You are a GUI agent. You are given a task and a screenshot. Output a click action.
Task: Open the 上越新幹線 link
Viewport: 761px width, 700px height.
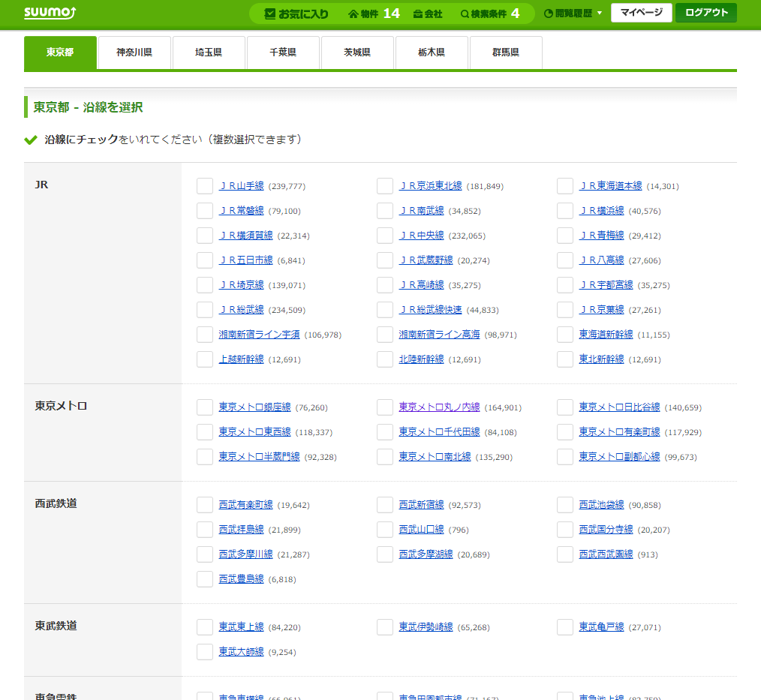click(241, 359)
